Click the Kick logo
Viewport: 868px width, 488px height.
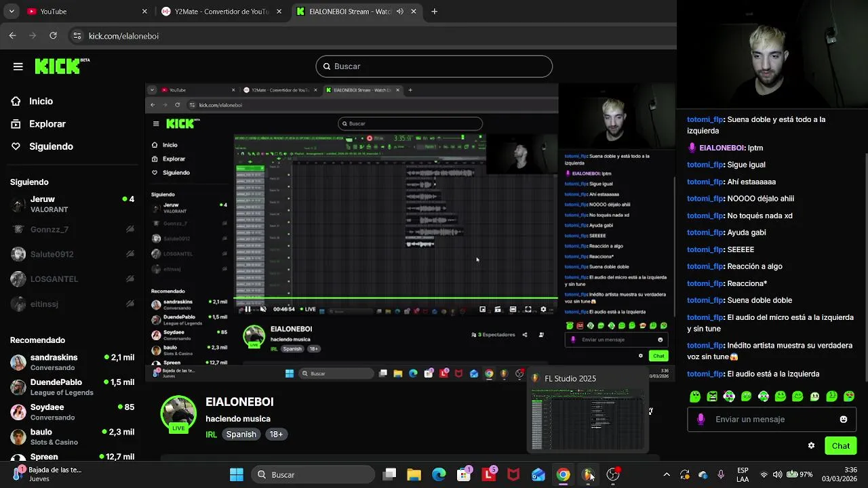coord(62,66)
